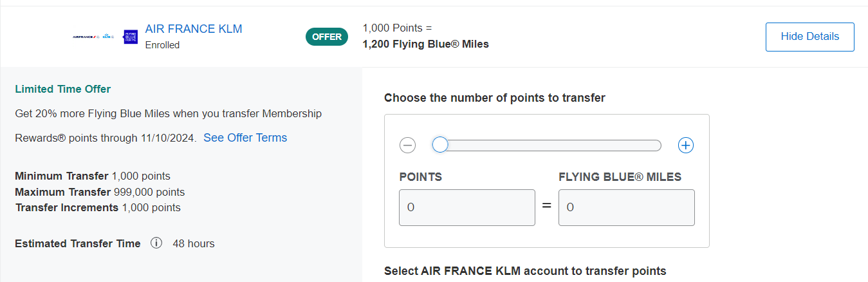Click the middle of the points slider track
The height and width of the screenshot is (282, 868).
[x=547, y=146]
